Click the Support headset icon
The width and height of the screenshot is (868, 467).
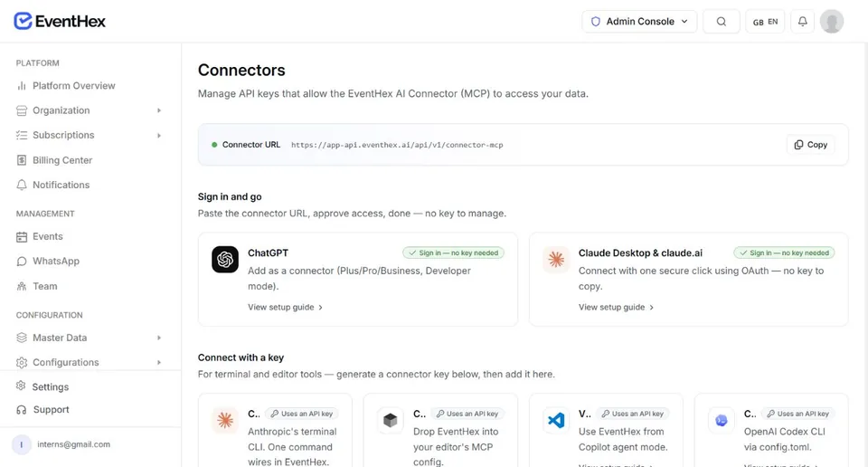[x=22, y=410]
